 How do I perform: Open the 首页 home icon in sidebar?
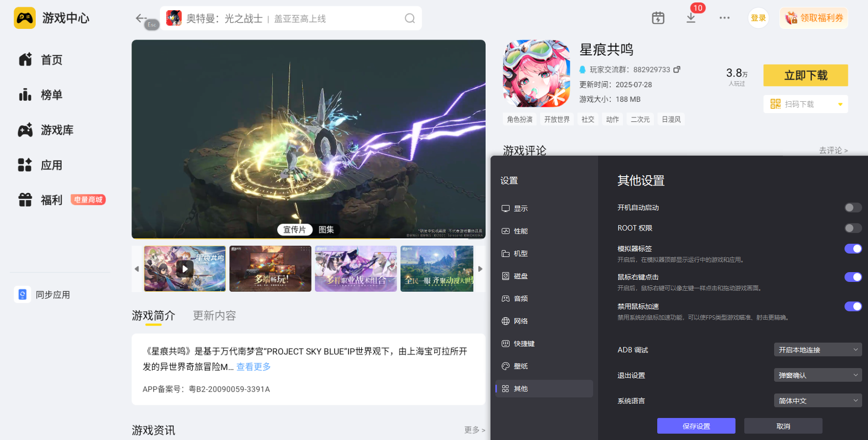[25, 60]
